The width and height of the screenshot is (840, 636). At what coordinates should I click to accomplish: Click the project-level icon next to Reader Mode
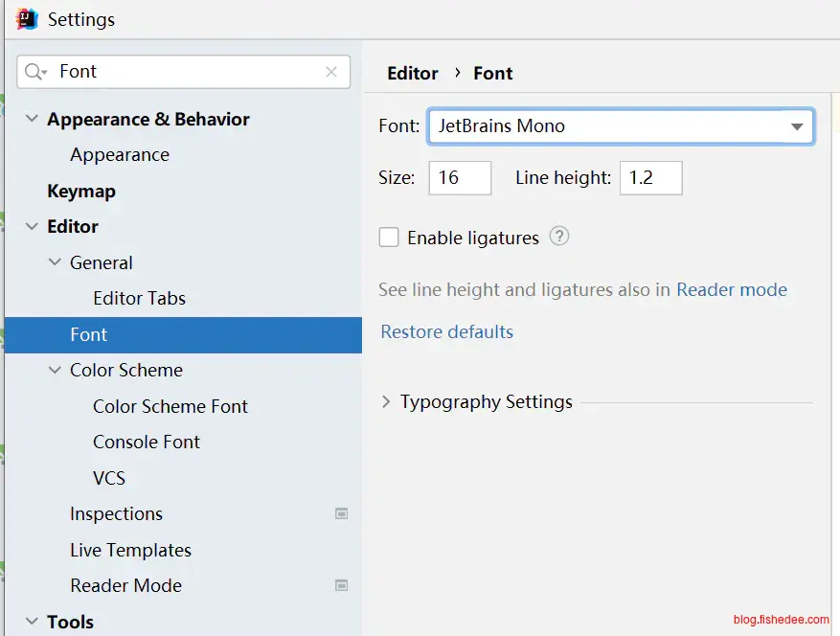(x=341, y=585)
